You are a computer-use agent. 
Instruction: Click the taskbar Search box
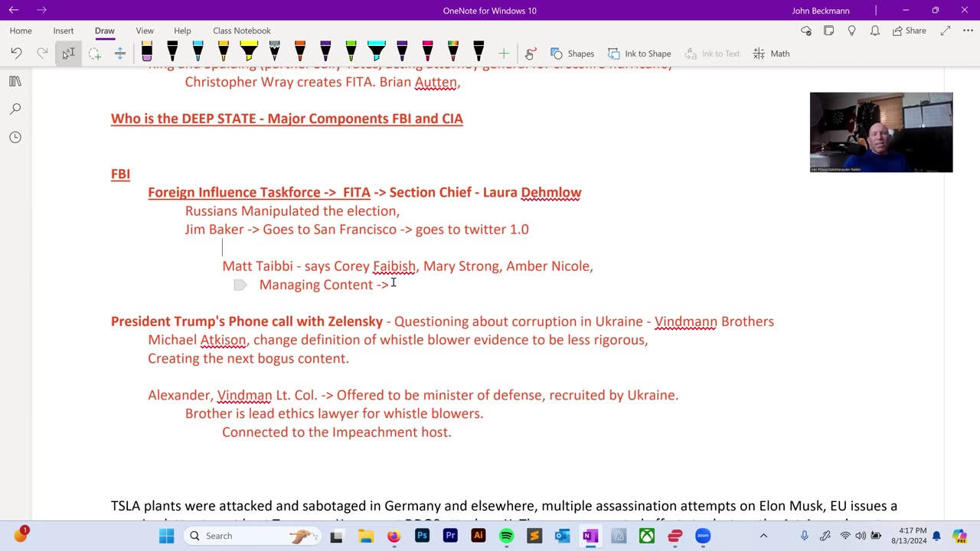point(250,536)
